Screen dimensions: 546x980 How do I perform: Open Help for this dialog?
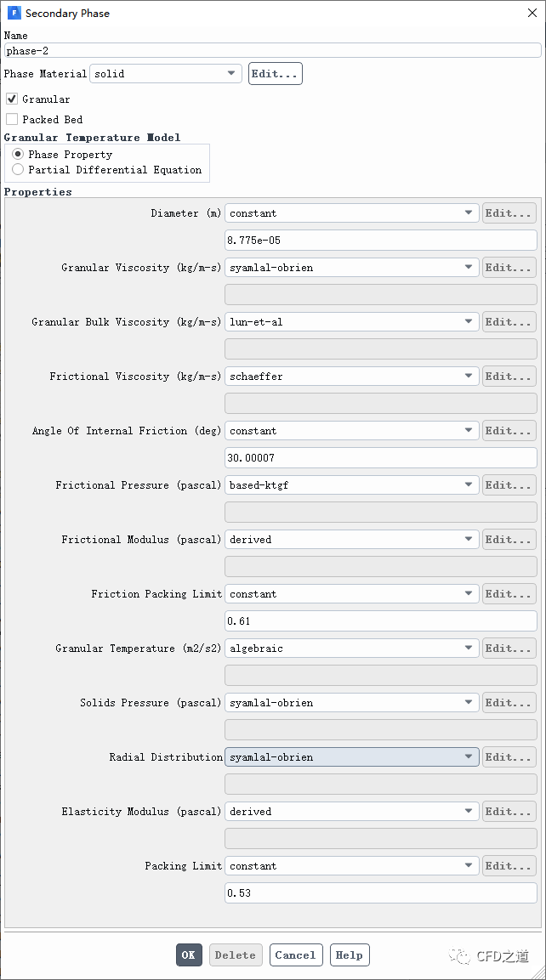point(350,955)
